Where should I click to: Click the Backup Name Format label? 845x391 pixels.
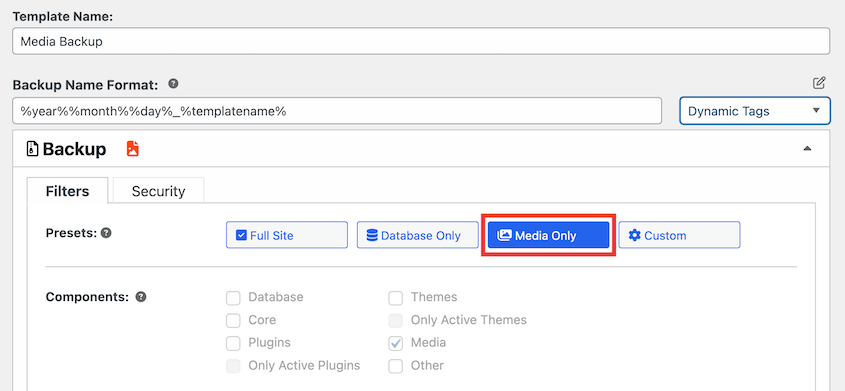coord(86,85)
